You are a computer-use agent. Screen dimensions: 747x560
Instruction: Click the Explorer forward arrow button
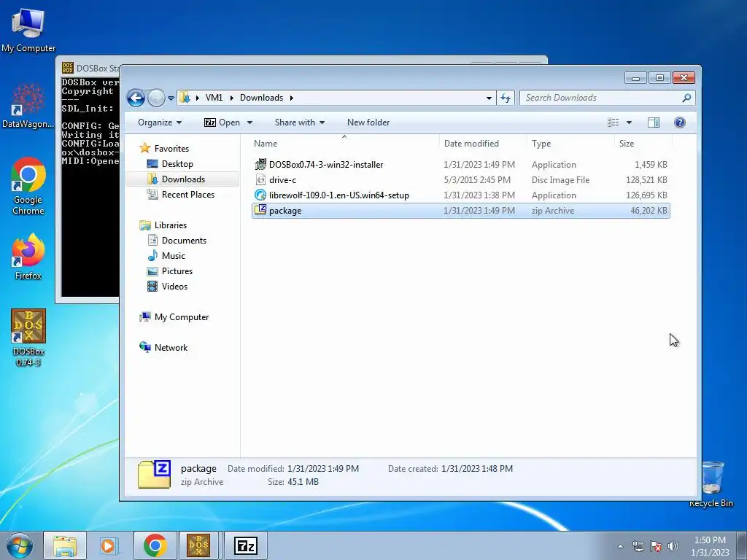coord(156,98)
